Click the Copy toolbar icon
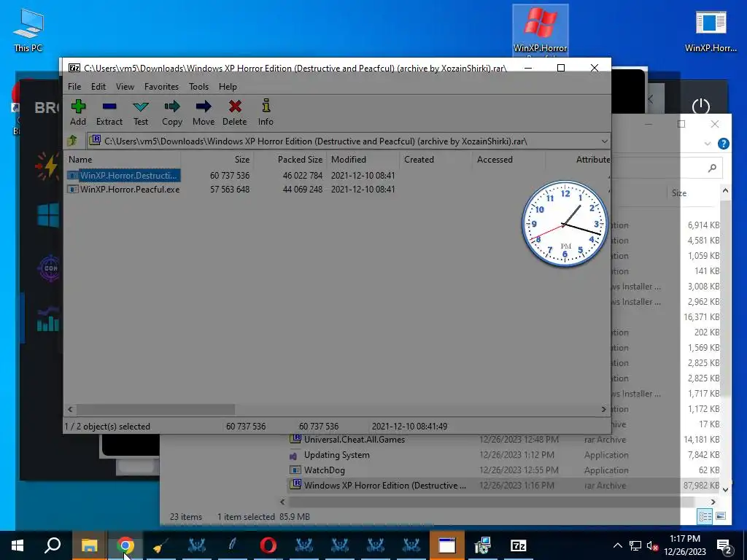747x560 pixels. click(x=172, y=113)
